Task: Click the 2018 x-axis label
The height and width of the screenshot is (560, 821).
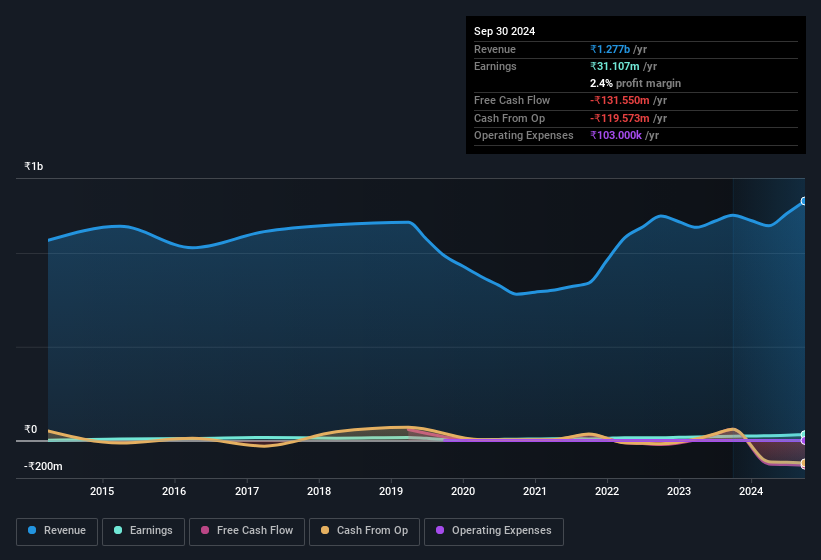Action: click(319, 491)
